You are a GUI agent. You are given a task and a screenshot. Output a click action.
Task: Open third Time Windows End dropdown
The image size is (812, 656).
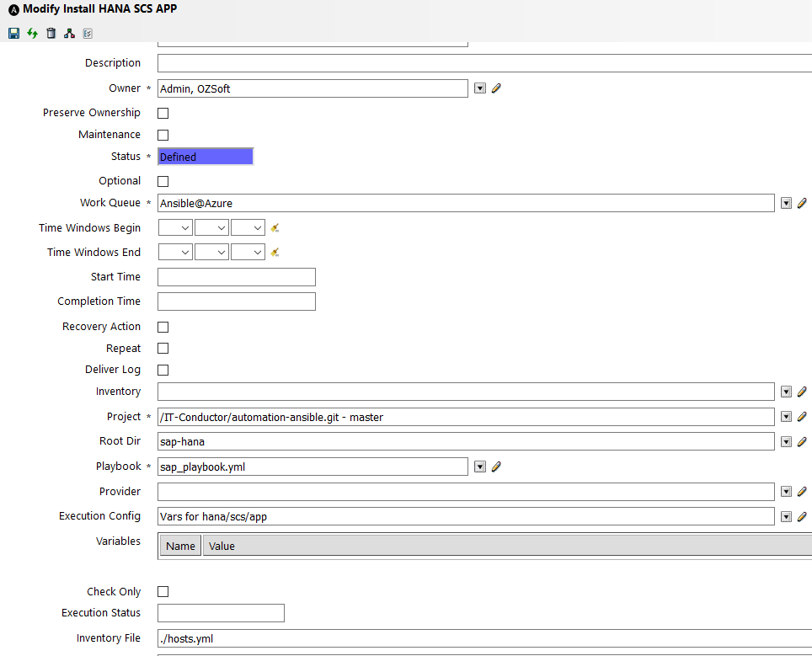click(248, 252)
